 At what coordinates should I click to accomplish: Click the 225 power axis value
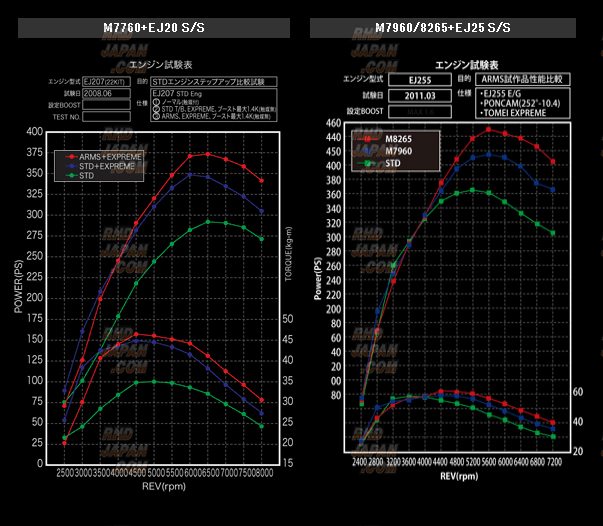tap(34, 277)
